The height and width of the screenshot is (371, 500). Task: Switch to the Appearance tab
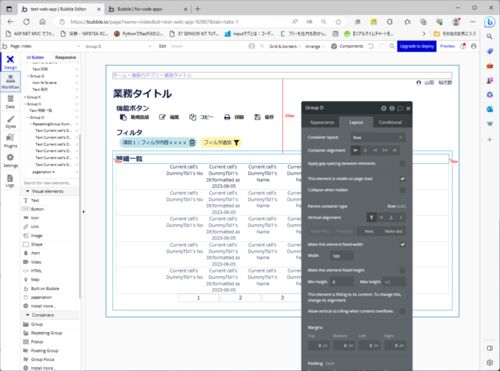[322, 122]
